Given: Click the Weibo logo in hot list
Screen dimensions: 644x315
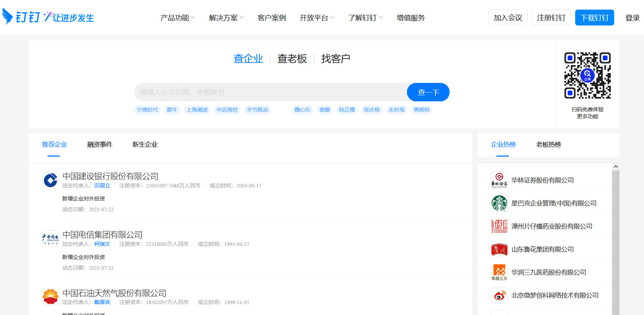Looking at the screenshot, I should [499, 295].
